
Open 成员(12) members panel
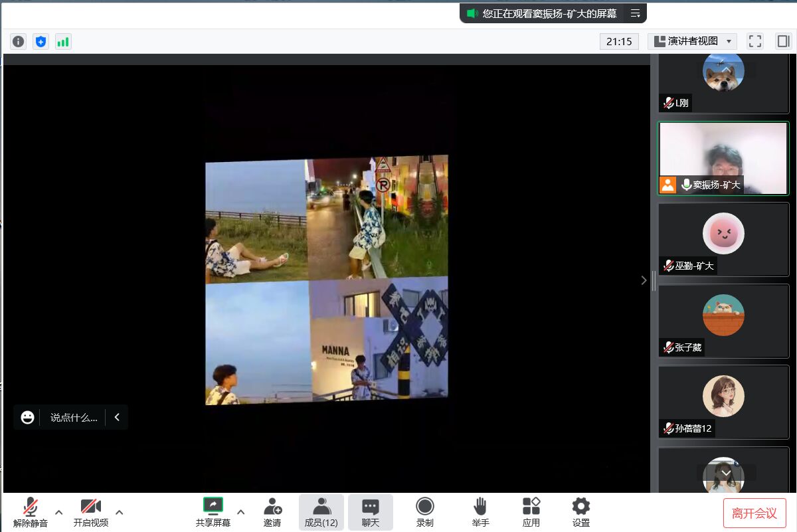(321, 512)
